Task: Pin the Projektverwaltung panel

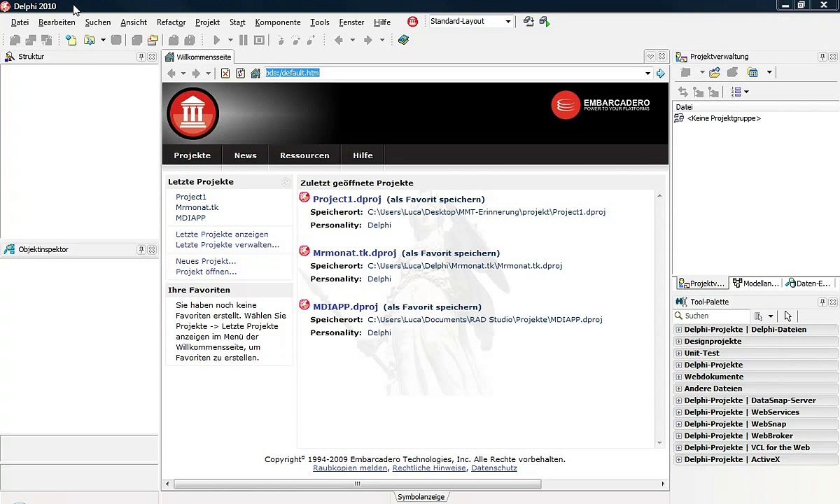Action: pos(822,57)
